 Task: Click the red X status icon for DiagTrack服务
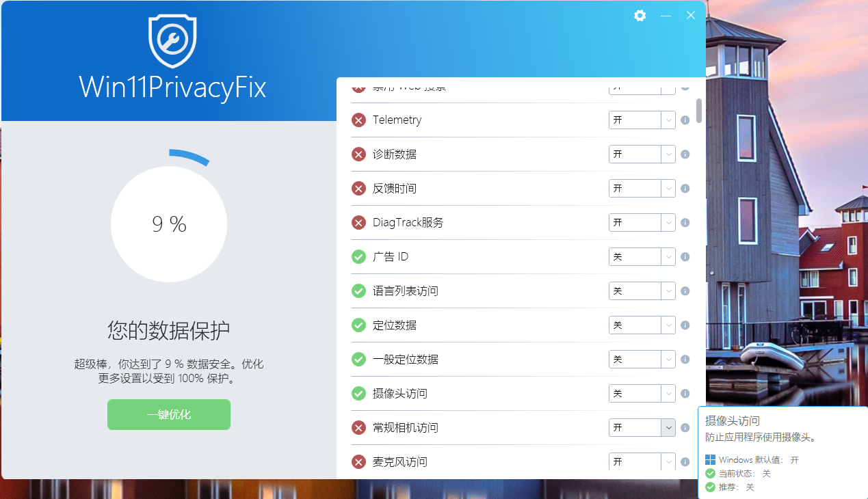coord(358,223)
